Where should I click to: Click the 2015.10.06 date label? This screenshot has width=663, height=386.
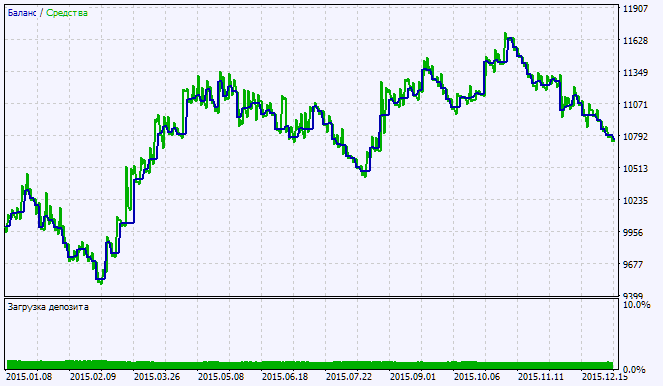tap(477, 377)
